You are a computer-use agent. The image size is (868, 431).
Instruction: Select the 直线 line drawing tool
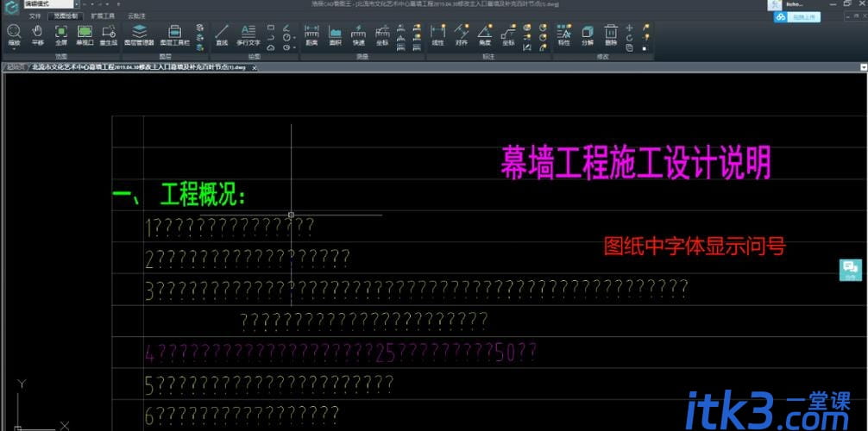pos(222,34)
